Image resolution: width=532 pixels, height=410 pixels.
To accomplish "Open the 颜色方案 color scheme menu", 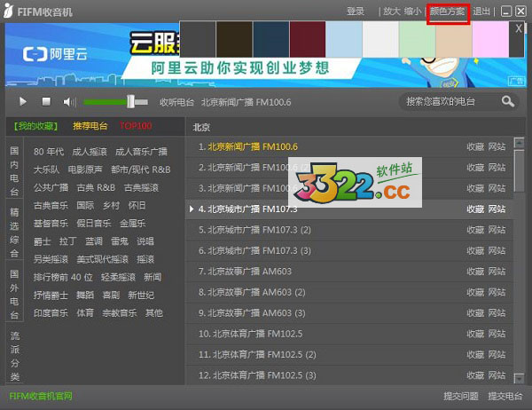I will (447, 12).
